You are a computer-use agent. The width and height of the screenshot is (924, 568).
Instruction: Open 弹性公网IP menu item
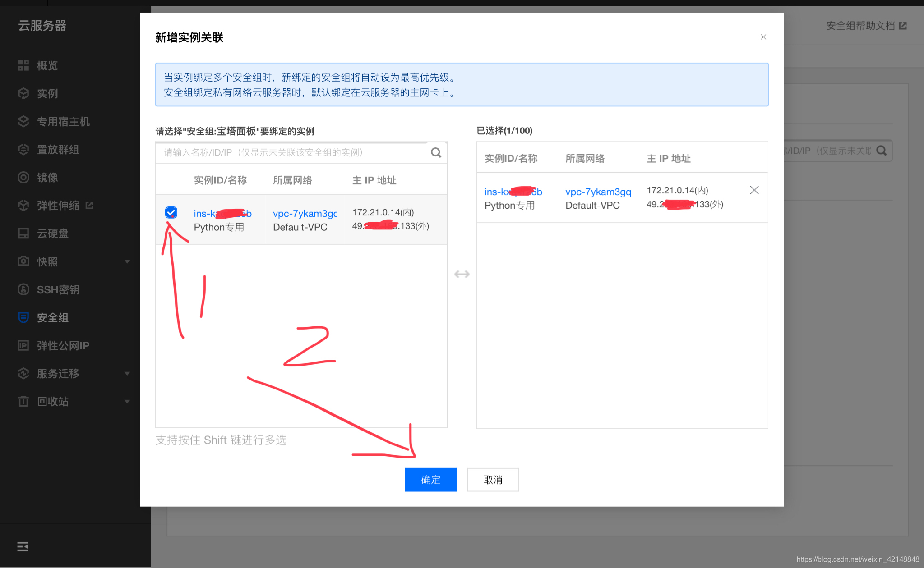pos(63,345)
